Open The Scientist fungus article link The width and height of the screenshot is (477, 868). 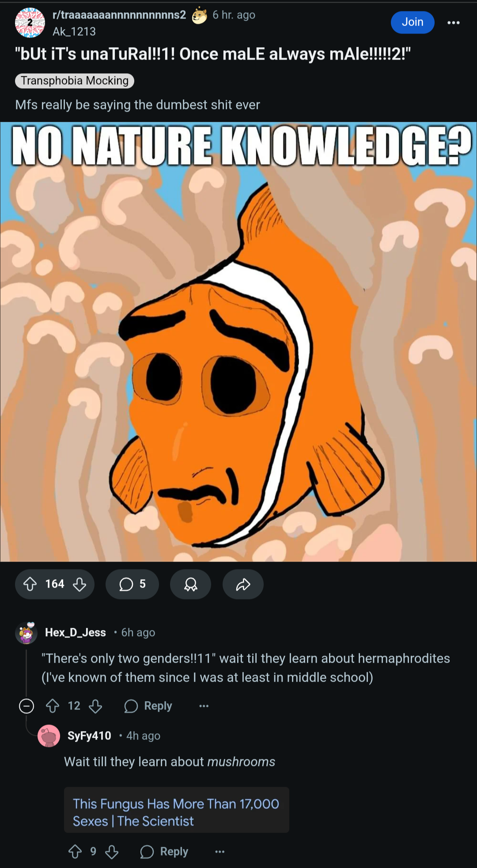(x=176, y=812)
